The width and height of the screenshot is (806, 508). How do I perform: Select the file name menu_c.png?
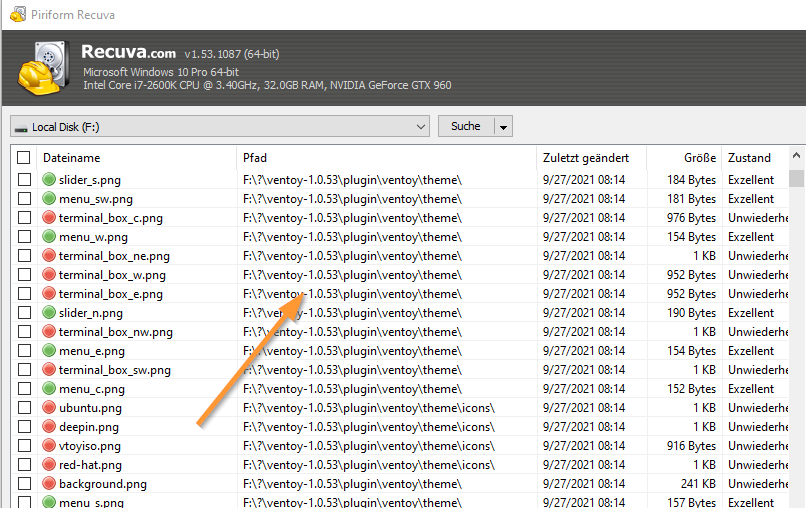(x=91, y=389)
